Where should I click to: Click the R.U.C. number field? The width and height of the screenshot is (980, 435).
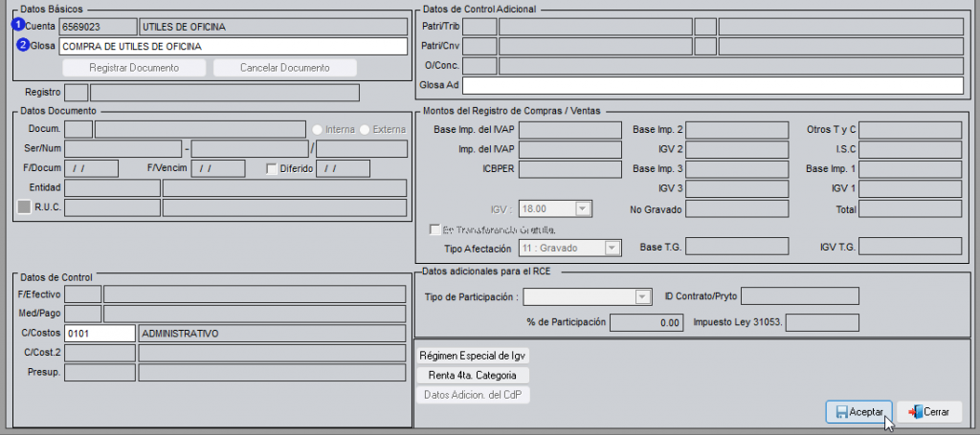(113, 207)
